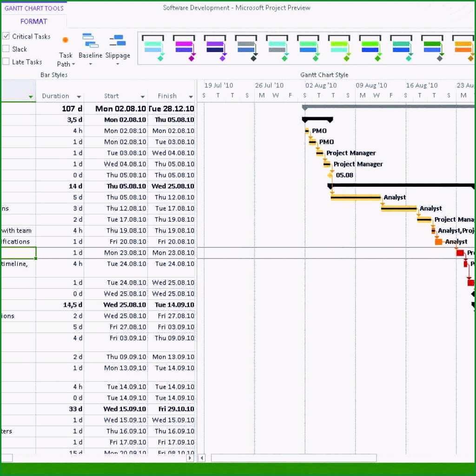Open the Baseline bar style menu
The width and height of the screenshot is (476, 476).
90,49
